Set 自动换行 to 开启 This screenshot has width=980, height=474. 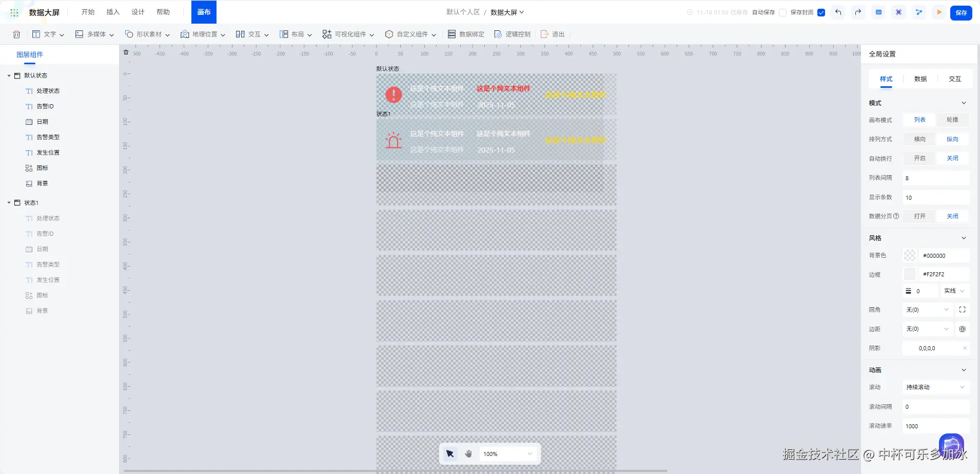tap(919, 158)
